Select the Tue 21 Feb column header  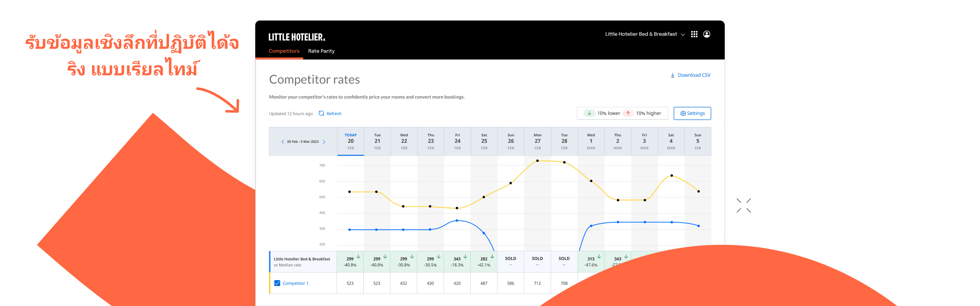(377, 141)
